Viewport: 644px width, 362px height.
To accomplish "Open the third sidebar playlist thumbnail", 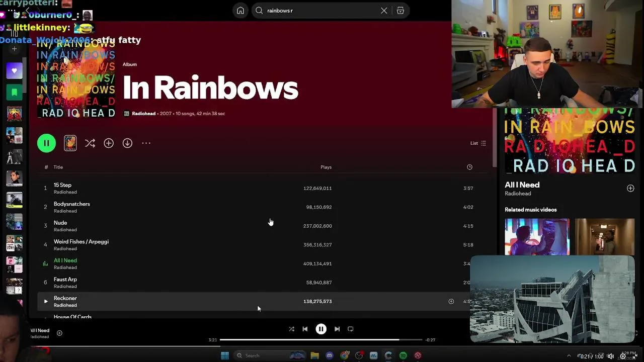I will click(14, 114).
